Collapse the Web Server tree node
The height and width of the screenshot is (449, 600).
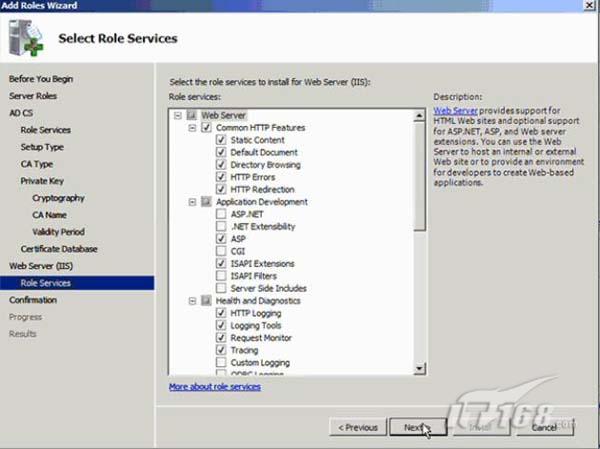[179, 115]
